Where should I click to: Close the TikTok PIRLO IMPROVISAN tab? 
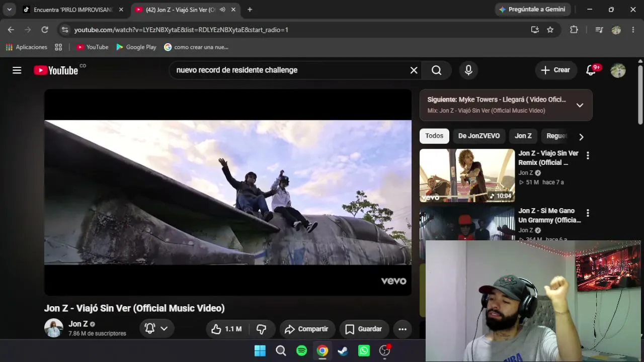pyautogui.click(x=121, y=10)
